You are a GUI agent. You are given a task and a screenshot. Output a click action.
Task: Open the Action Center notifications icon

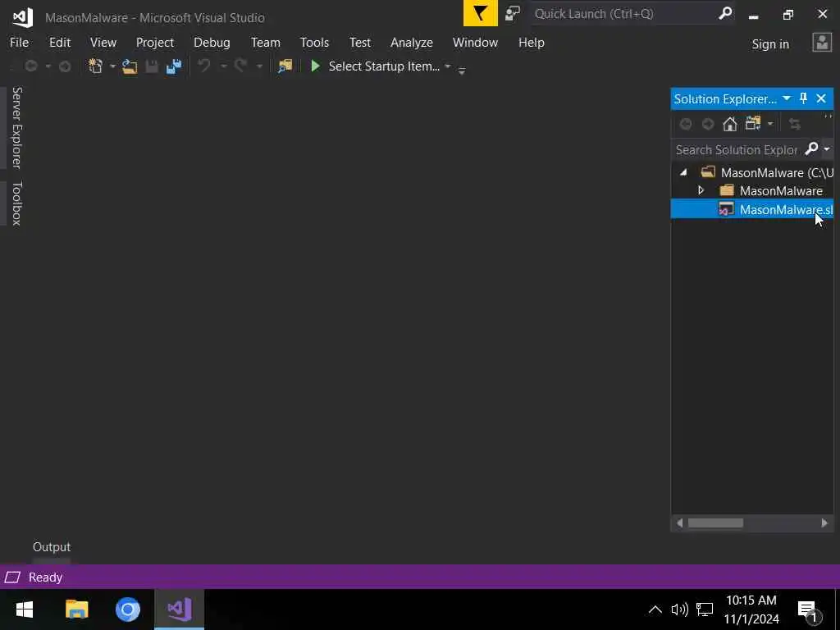tap(808, 610)
